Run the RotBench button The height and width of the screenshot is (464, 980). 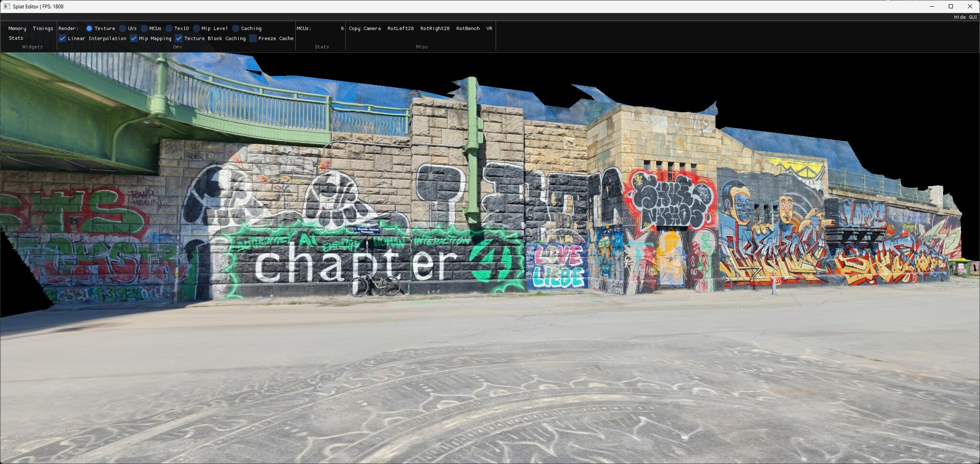pos(468,29)
